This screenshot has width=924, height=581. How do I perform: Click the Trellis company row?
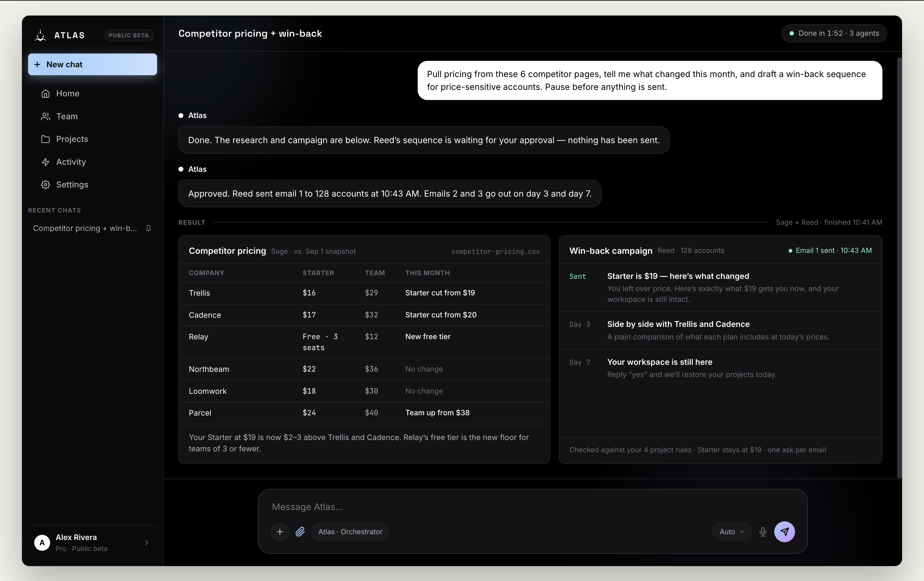click(364, 293)
